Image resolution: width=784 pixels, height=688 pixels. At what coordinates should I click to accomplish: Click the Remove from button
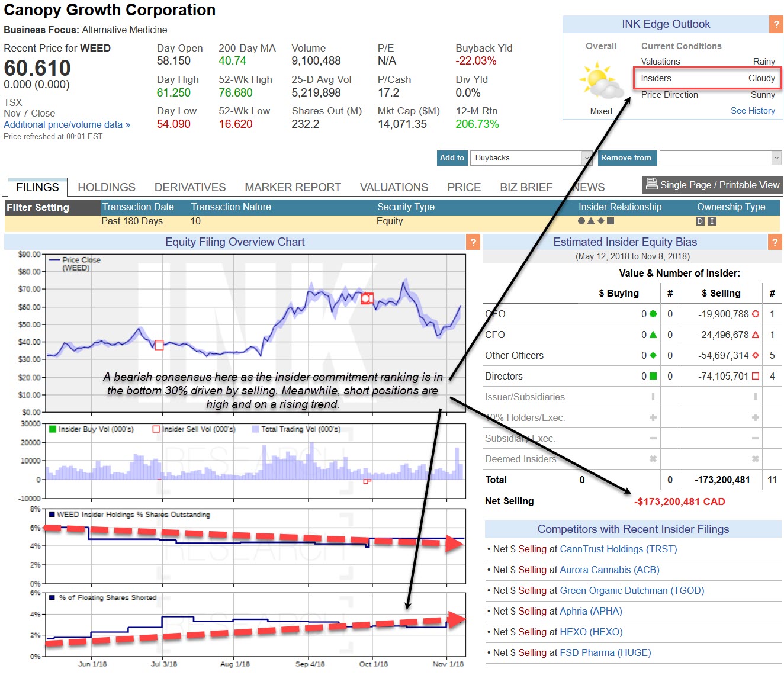[626, 158]
